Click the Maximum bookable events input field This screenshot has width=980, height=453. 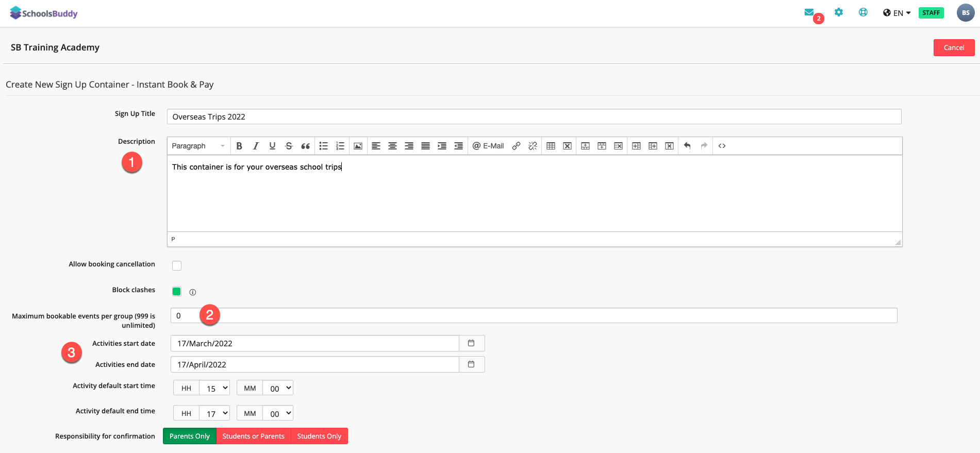pos(534,315)
